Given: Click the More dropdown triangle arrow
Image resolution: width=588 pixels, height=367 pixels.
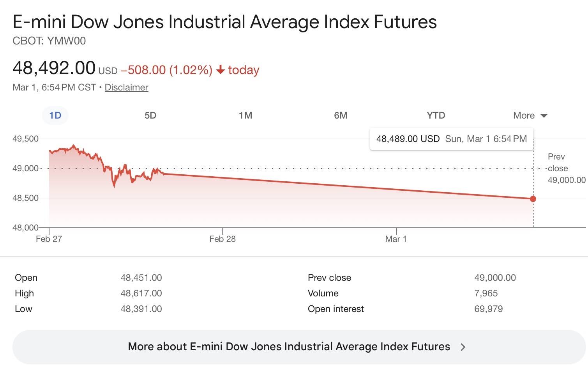Looking at the screenshot, I should [544, 116].
